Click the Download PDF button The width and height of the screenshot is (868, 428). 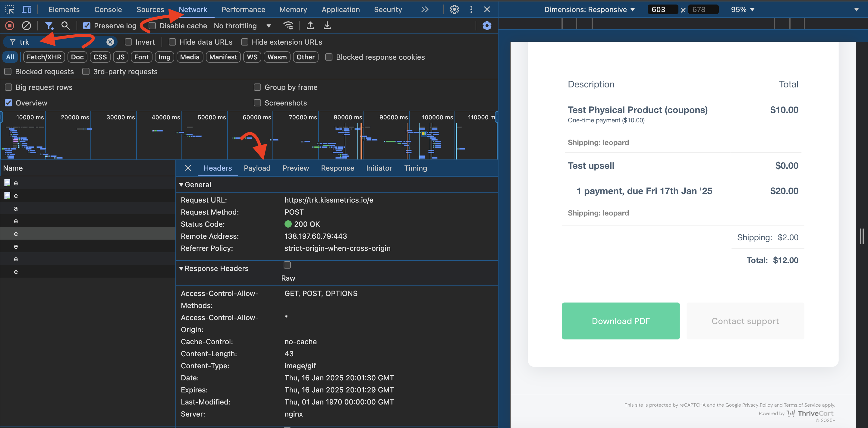click(x=621, y=321)
